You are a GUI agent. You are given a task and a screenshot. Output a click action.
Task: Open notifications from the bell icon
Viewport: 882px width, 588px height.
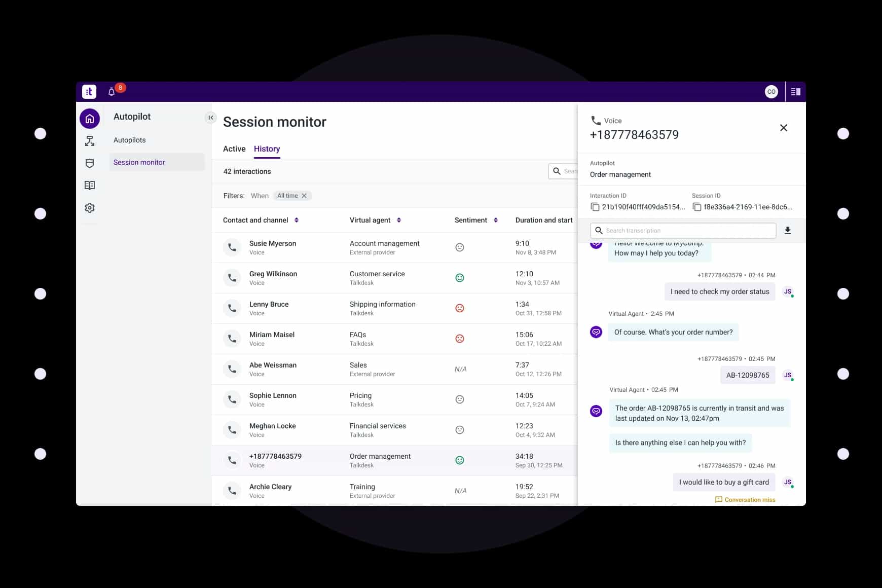click(x=112, y=92)
